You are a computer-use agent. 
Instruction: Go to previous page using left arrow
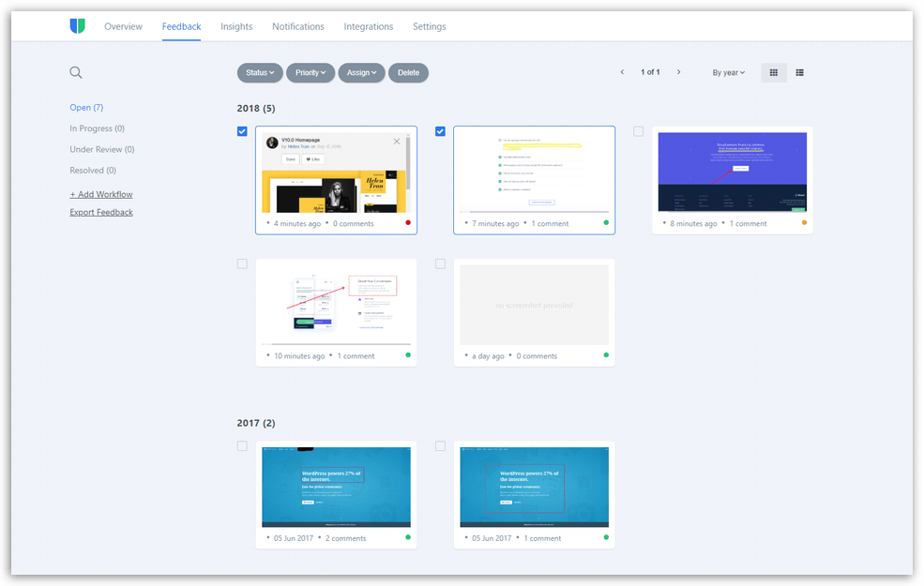click(x=622, y=71)
